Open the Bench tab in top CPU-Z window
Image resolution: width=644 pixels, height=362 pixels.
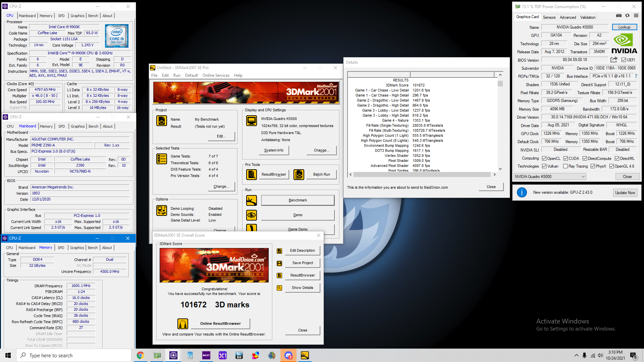93,16
